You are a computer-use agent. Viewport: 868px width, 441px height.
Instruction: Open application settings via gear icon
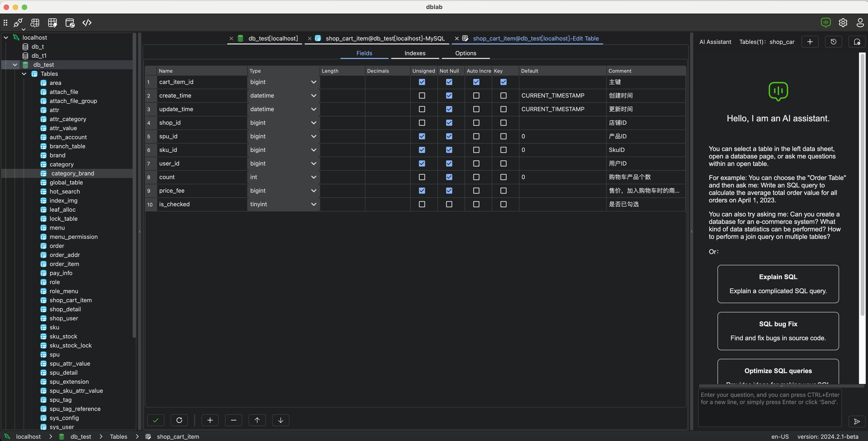click(x=843, y=23)
